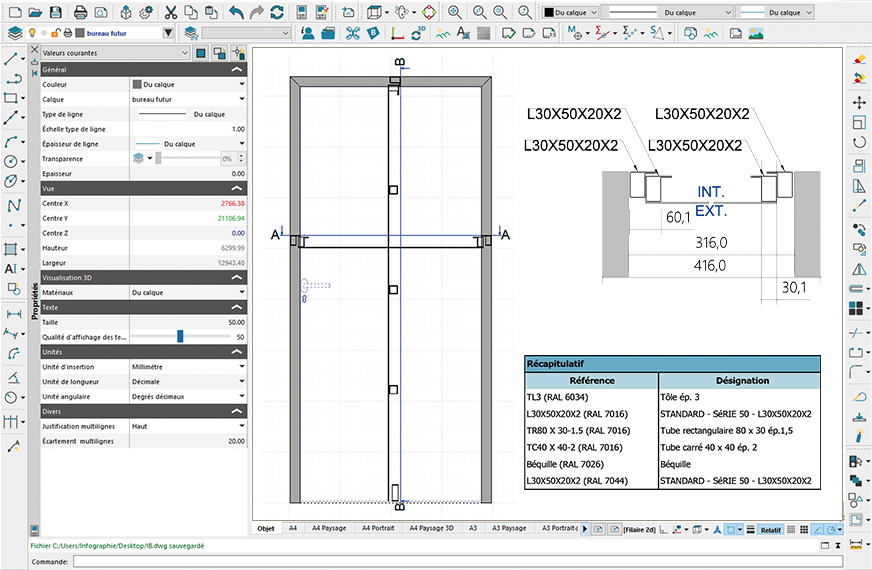Image resolution: width=872 pixels, height=570 pixels.
Task: Click the Cut scissors icon
Action: [x=171, y=12]
